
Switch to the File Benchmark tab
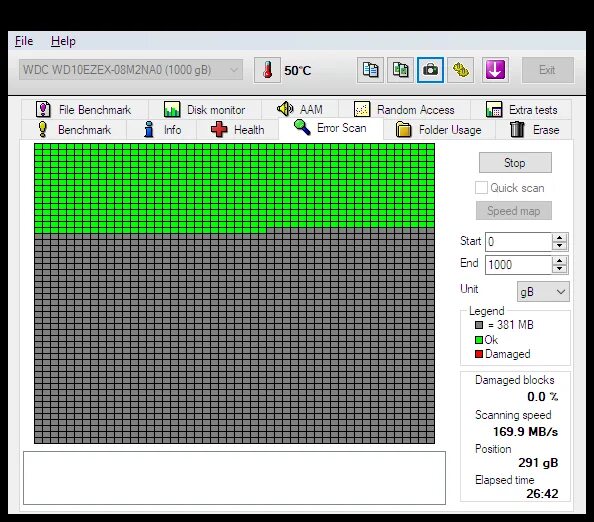pos(85,110)
